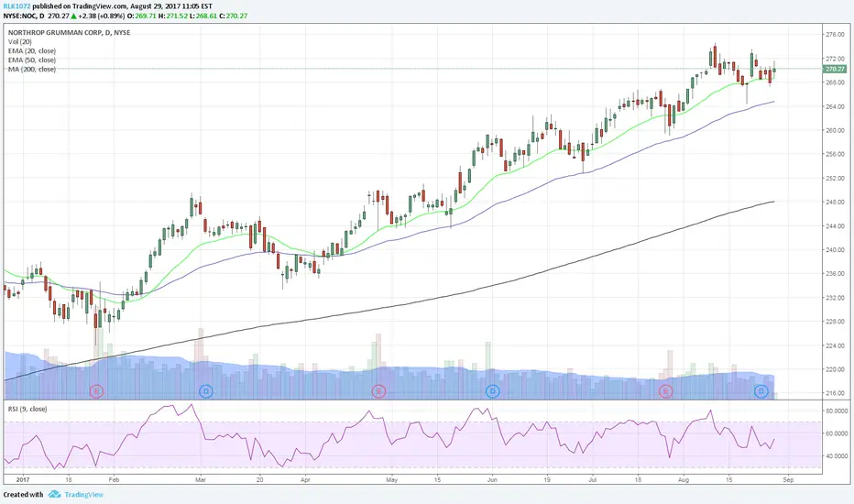Screen dimensions: 854x504
Task: Click the Jul date axis label
Action: (592, 480)
